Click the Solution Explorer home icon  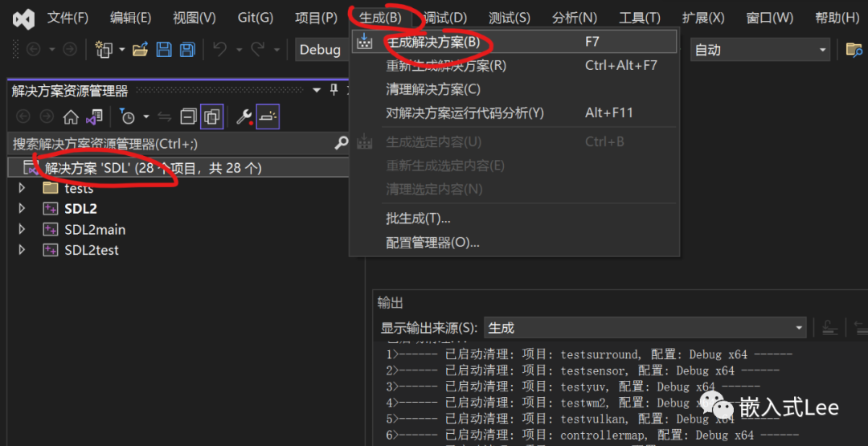70,117
